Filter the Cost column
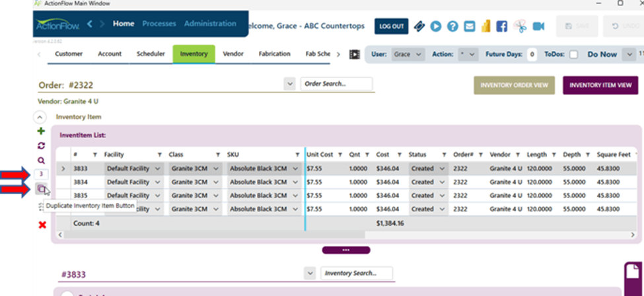The image size is (644, 296). [x=399, y=155]
